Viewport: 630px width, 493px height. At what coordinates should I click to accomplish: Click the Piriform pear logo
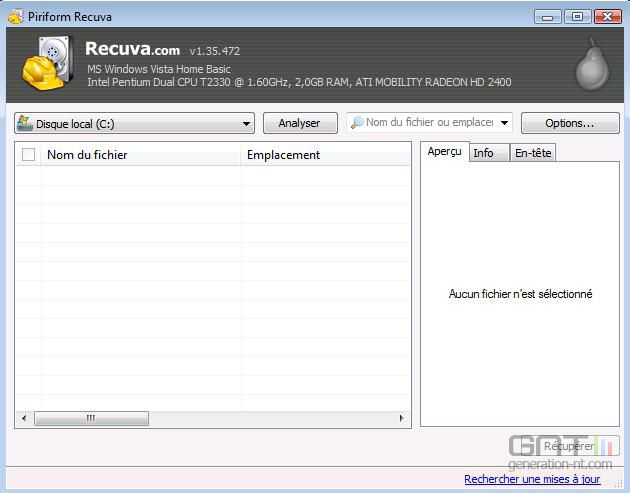point(592,64)
